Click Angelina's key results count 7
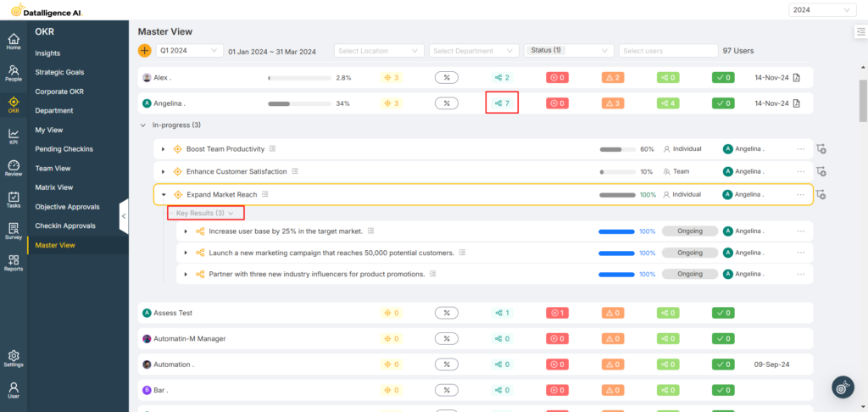The image size is (868, 412). (502, 103)
